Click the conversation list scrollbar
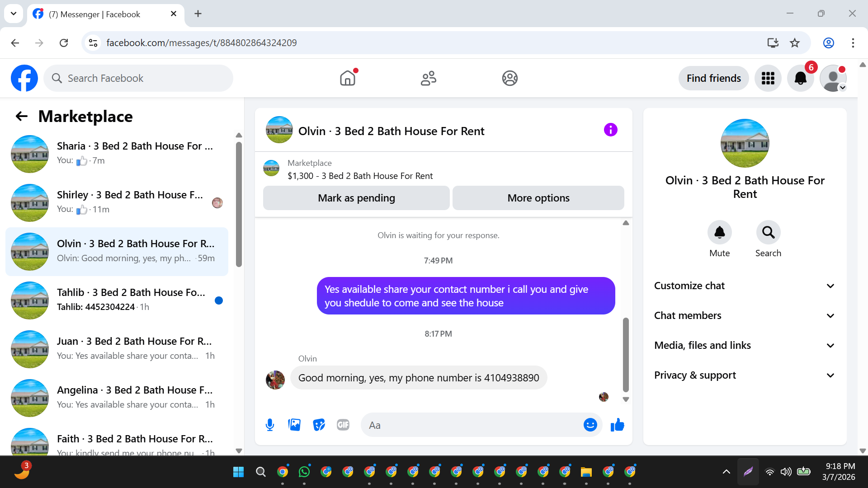Image resolution: width=868 pixels, height=488 pixels. 239,204
